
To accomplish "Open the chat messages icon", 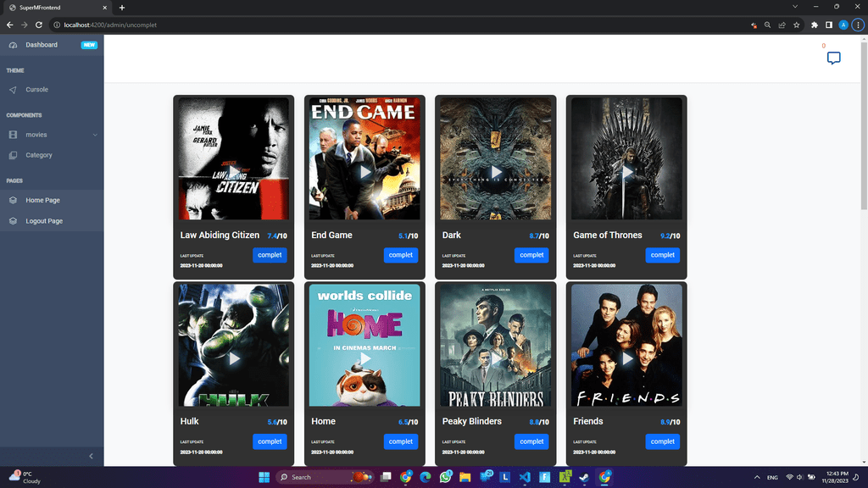I will [x=833, y=58].
